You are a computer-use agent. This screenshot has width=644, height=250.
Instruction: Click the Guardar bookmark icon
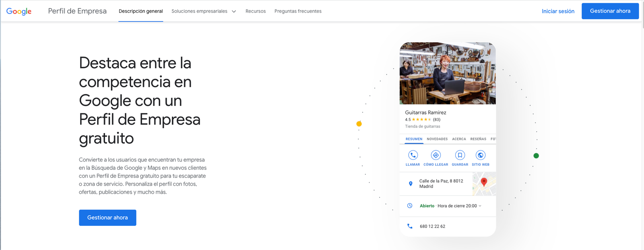pyautogui.click(x=460, y=155)
